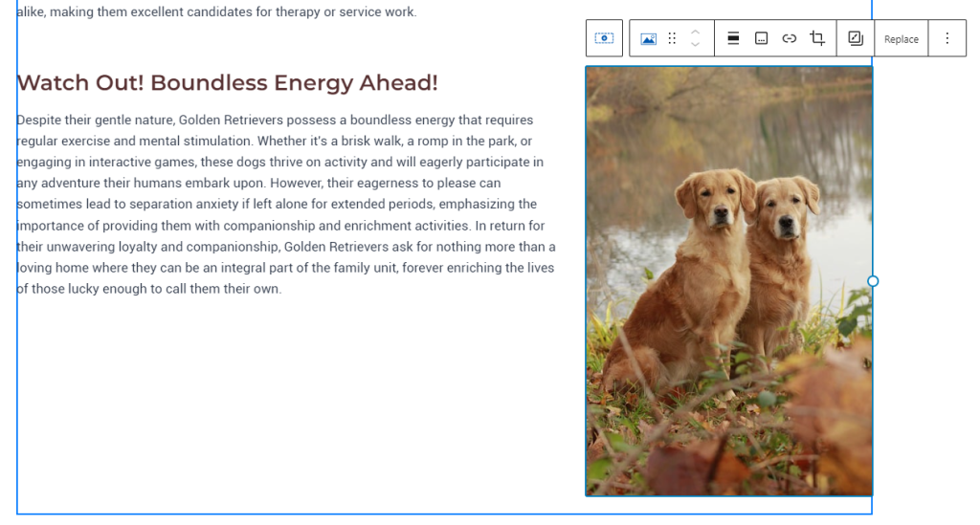Place cursor on 'Despite' starting the paragraph
The height and width of the screenshot is (525, 980).
38,120
